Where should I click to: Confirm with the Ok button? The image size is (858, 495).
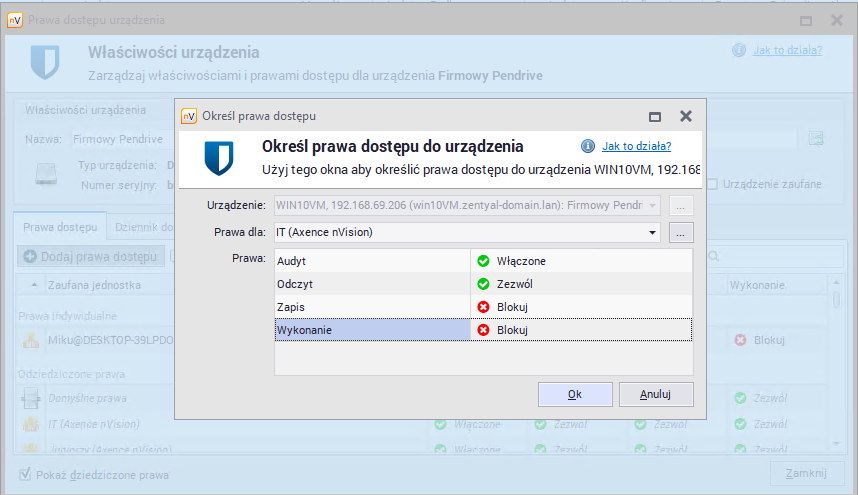click(575, 394)
